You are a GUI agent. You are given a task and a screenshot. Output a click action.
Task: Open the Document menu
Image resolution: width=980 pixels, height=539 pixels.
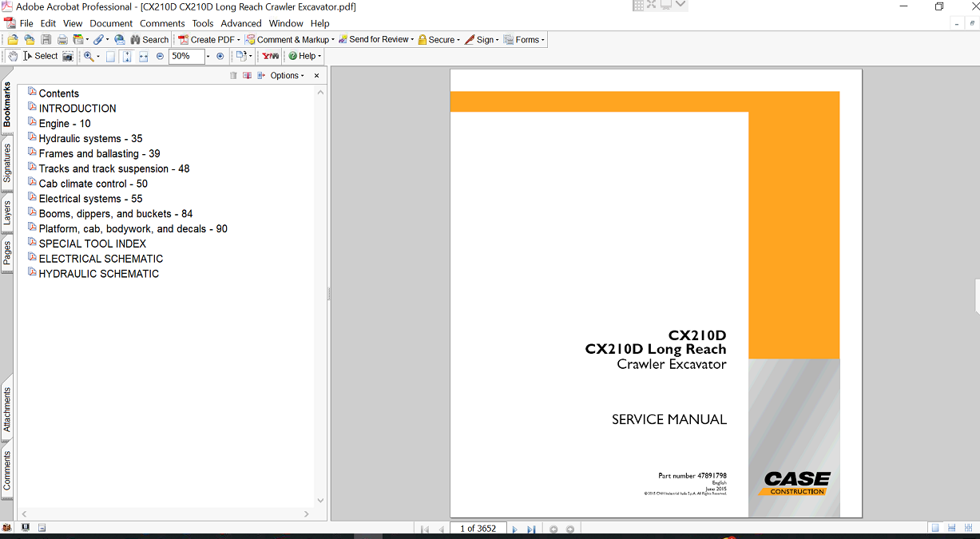[111, 23]
